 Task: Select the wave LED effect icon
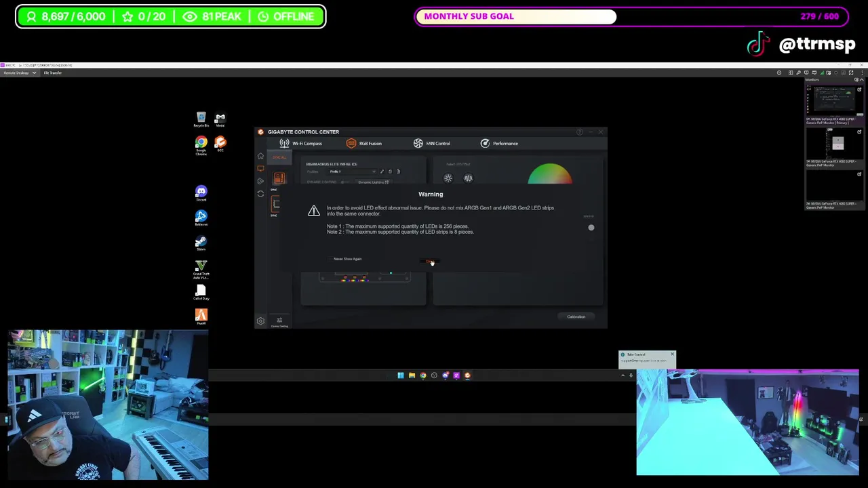(468, 178)
